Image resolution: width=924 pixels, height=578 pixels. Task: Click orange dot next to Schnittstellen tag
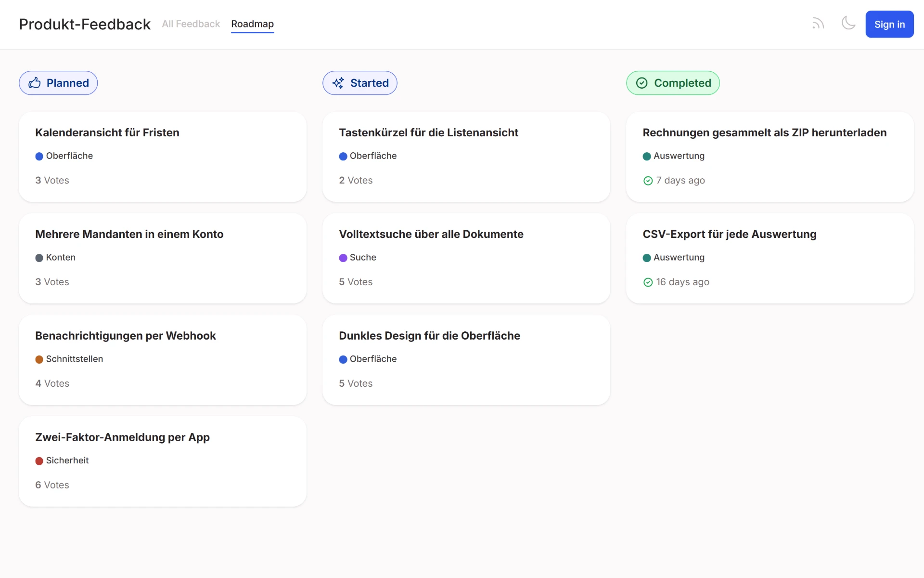39,359
